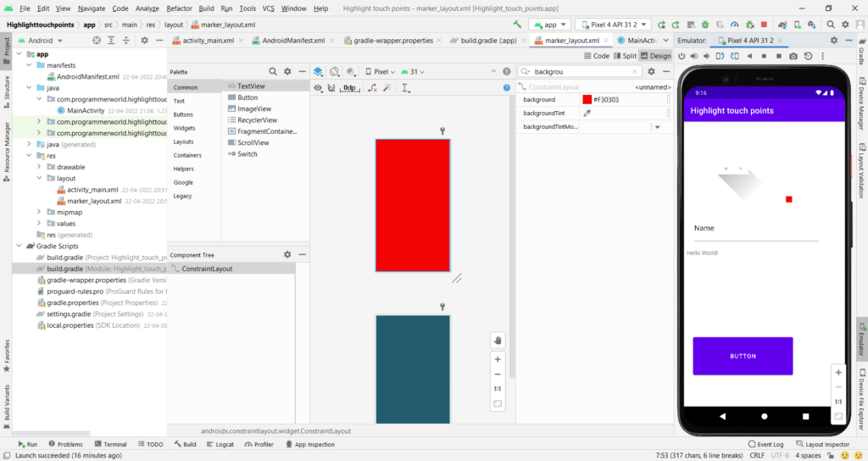This screenshot has width=868, height=461.
Task: Click the blue help icon in design toolbar
Action: tap(507, 87)
